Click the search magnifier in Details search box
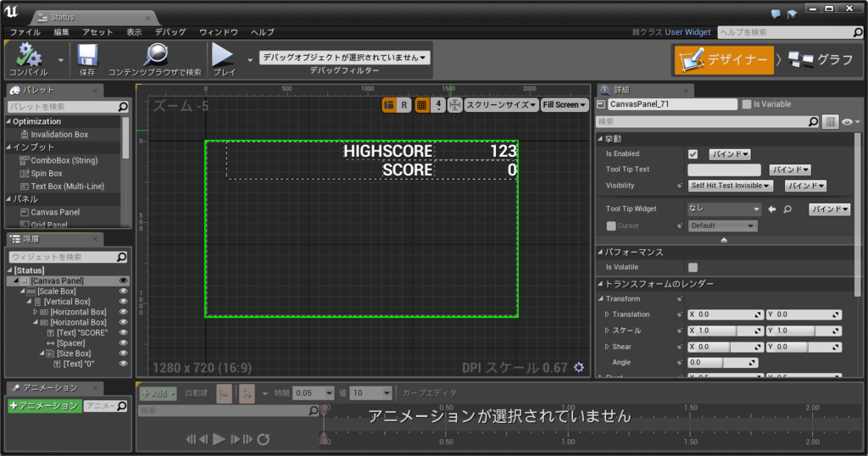Image resolution: width=868 pixels, height=456 pixels. (813, 122)
